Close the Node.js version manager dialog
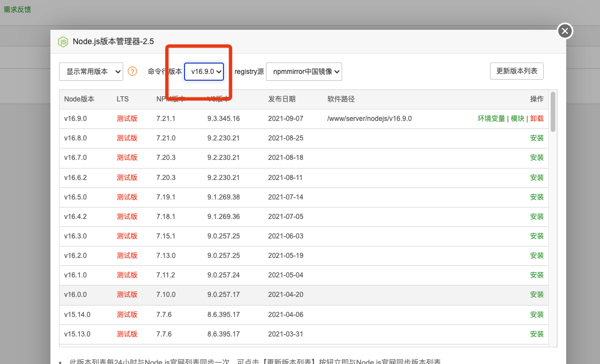Screen dimensions: 600x364 point(565,31)
